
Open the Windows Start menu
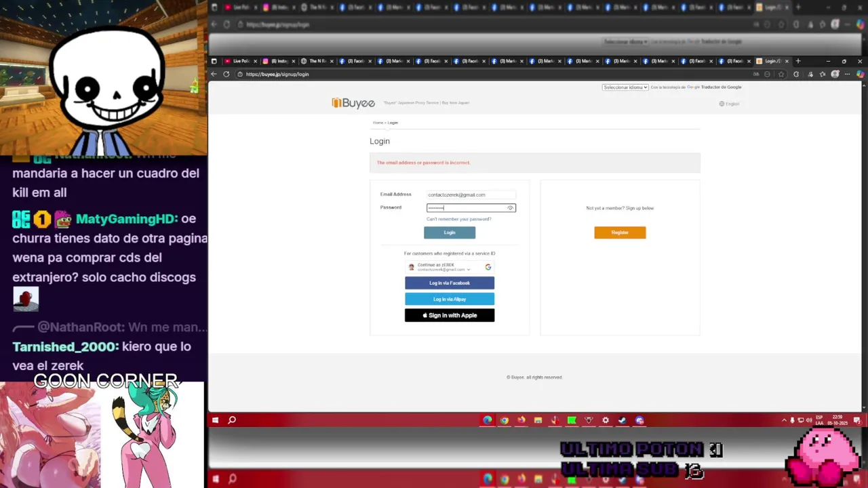(x=215, y=420)
